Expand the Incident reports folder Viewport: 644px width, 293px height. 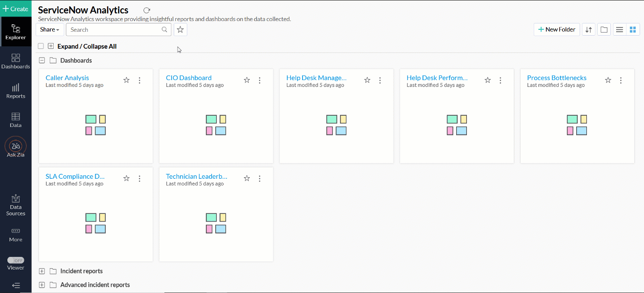pyautogui.click(x=41, y=271)
